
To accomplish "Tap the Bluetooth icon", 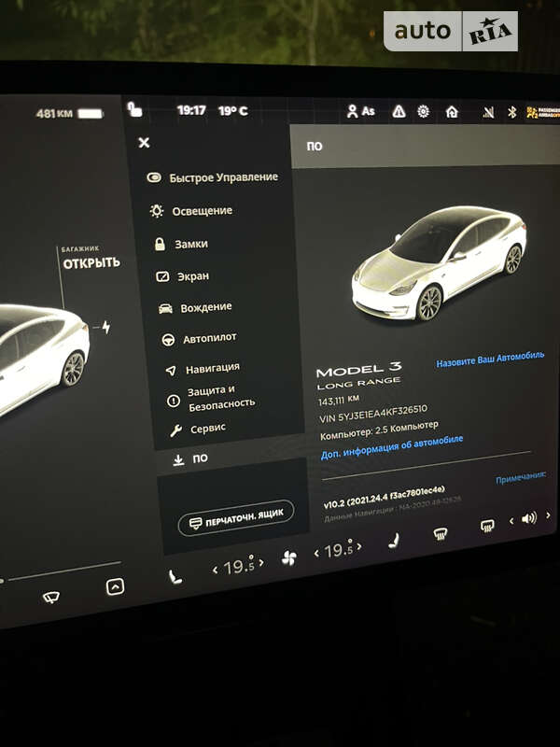I will 511,113.
